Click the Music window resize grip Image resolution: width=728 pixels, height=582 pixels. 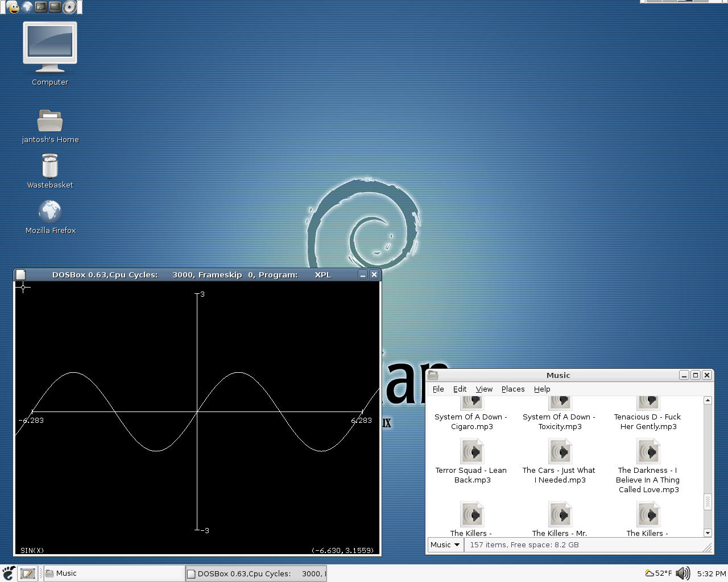coord(708,547)
